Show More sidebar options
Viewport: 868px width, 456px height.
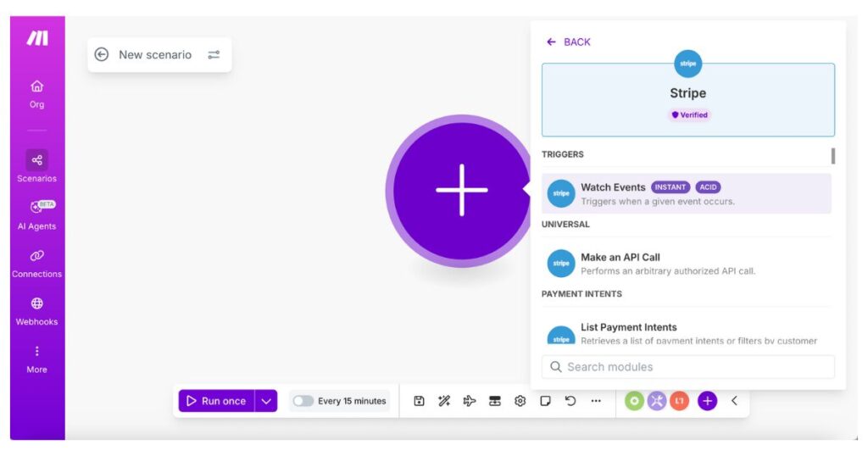36,359
